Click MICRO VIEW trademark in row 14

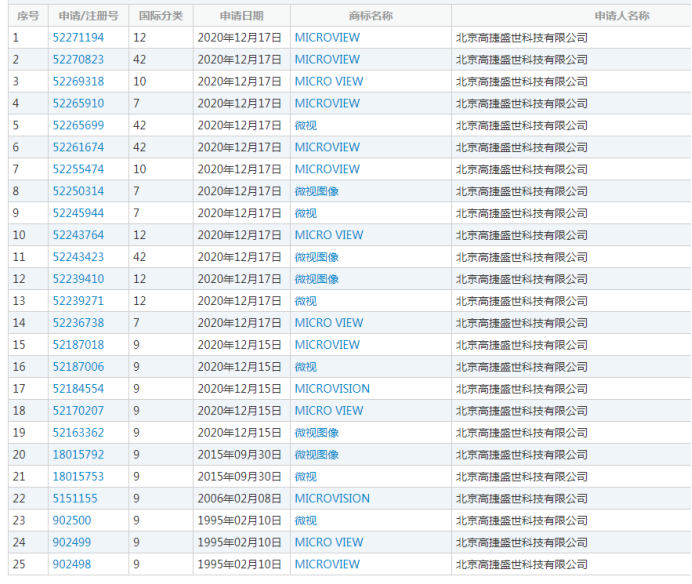329,323
